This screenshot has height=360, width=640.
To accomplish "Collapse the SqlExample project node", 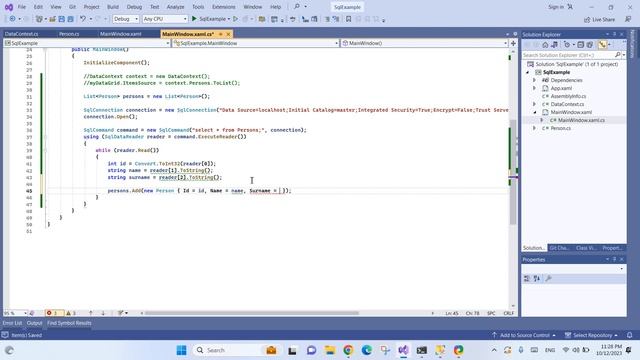I will [x=527, y=72].
